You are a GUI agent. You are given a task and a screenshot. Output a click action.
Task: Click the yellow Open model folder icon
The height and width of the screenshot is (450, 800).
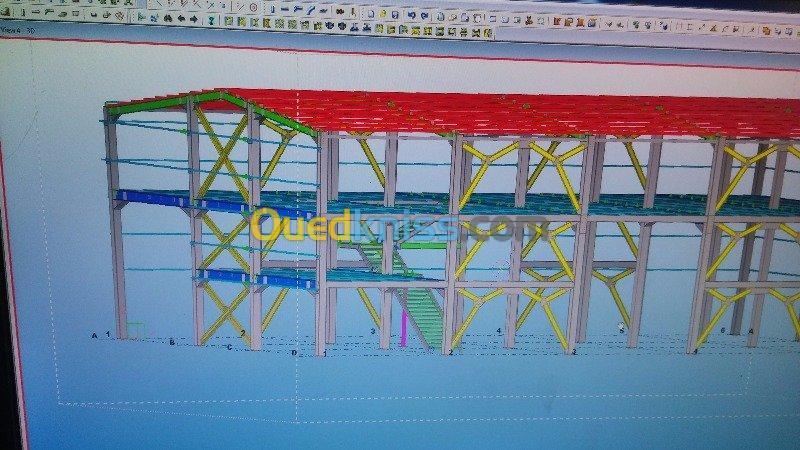pyautogui.click(x=383, y=14)
